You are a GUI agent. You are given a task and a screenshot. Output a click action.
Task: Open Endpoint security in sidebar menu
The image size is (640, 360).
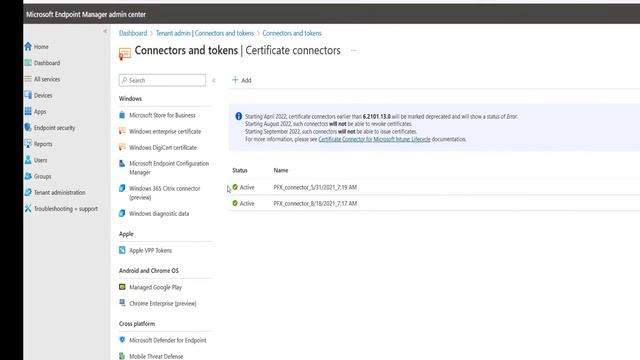click(x=54, y=128)
